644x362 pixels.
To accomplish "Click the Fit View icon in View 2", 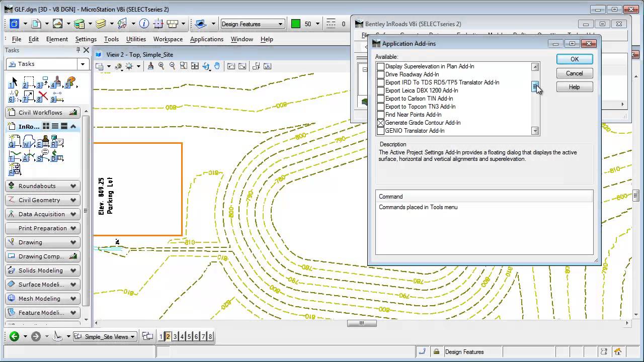I will 195,66.
